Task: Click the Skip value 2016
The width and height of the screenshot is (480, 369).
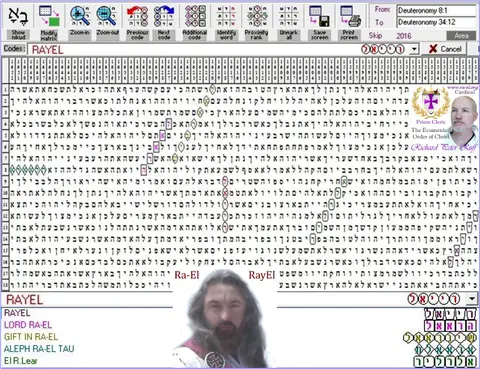Action: pyautogui.click(x=404, y=36)
